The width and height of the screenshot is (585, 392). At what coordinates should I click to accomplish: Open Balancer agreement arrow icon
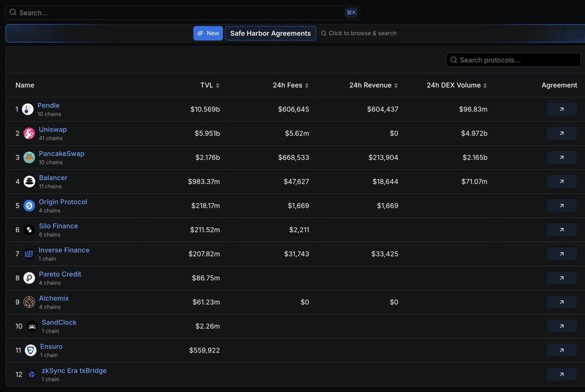click(562, 182)
